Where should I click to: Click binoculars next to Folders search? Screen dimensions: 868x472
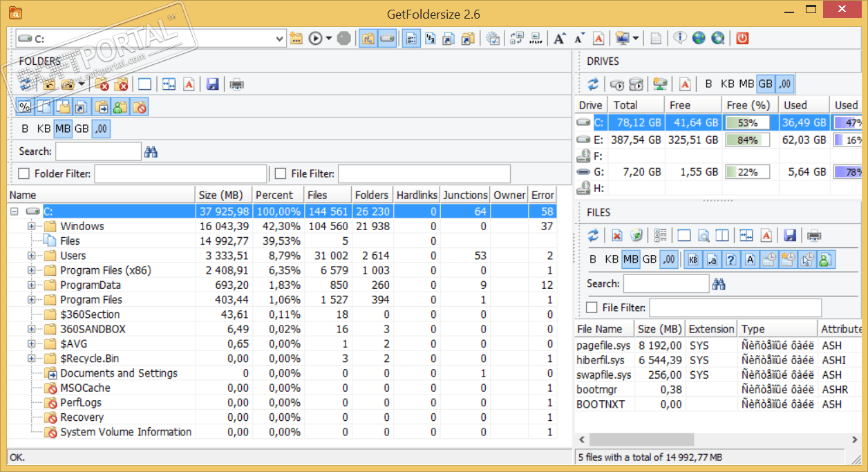[x=151, y=151]
